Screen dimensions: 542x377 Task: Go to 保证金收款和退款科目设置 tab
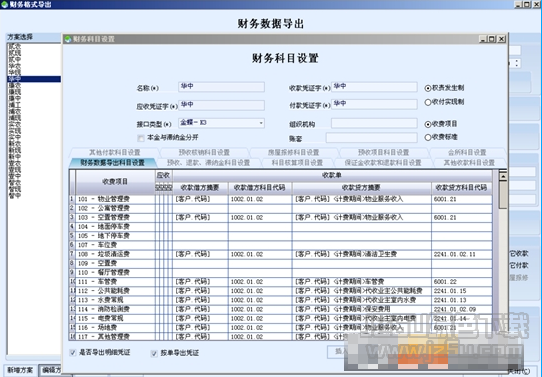(x=383, y=163)
